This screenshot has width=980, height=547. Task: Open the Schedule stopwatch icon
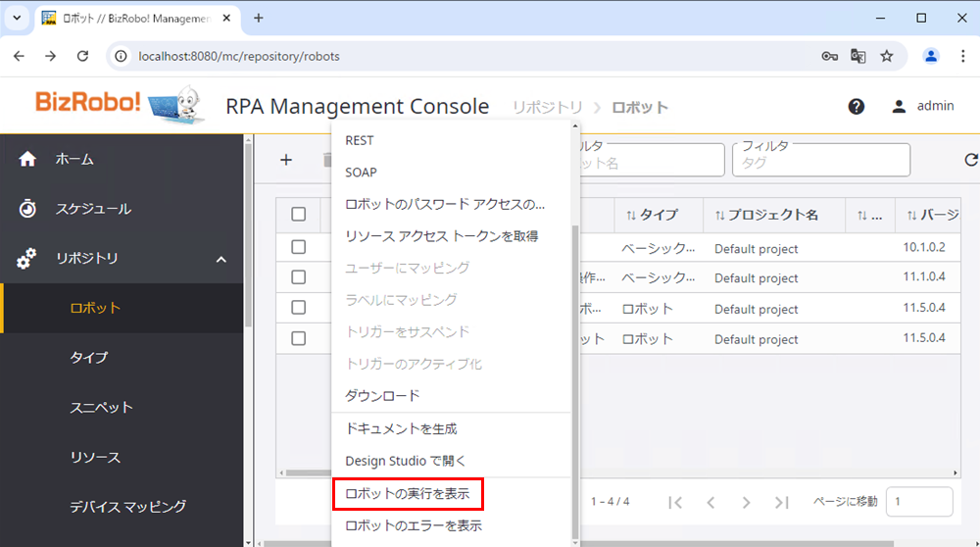pos(27,208)
